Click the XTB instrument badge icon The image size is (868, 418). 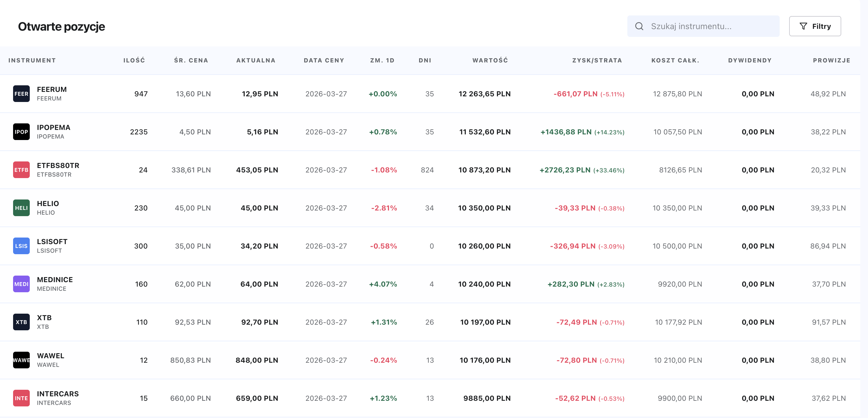(21, 322)
